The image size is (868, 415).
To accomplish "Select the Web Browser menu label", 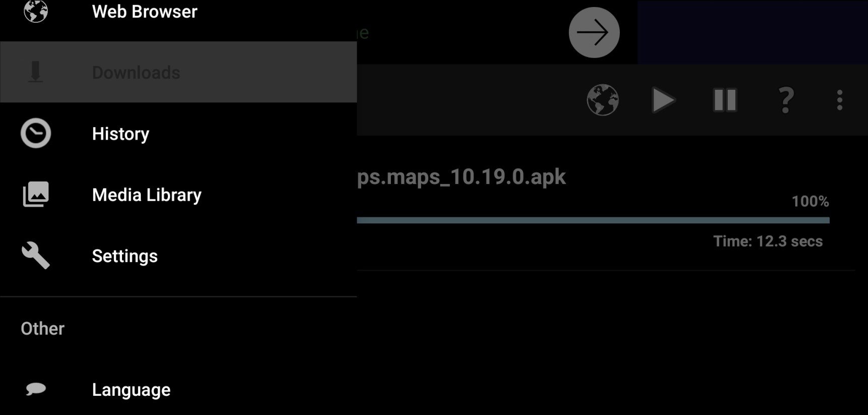I will coord(145,12).
